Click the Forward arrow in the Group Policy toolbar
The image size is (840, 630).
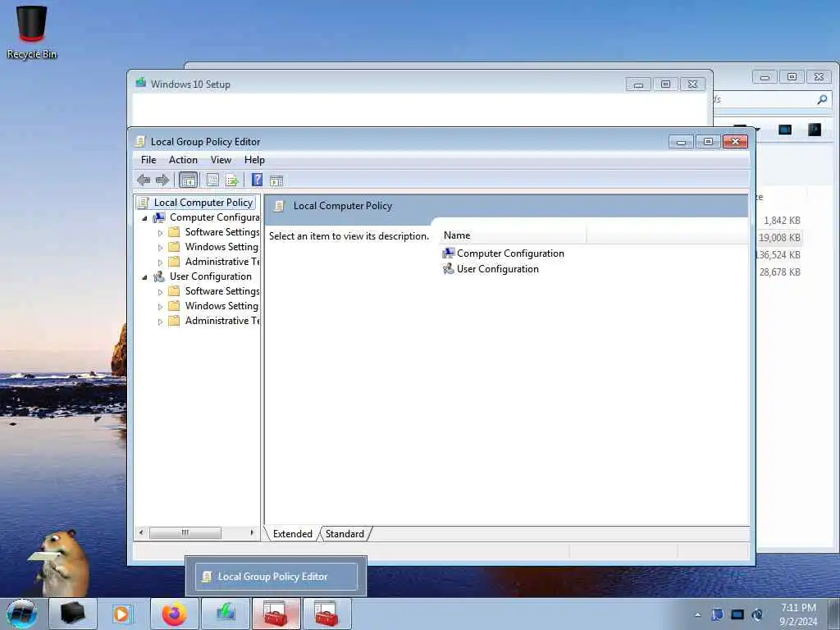pos(162,180)
